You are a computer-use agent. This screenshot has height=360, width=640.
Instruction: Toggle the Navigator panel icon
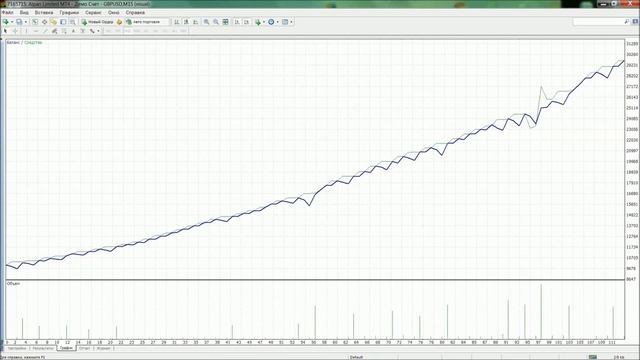(53, 22)
